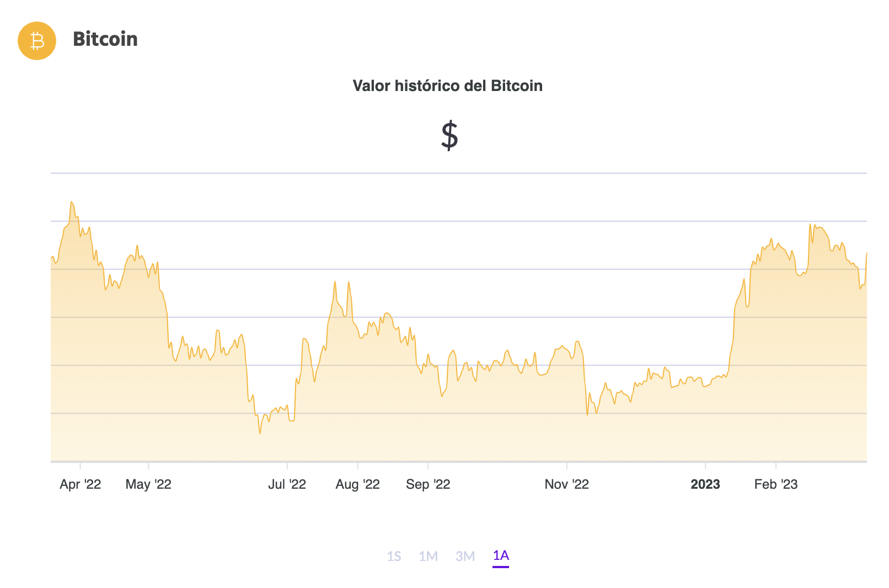The image size is (889, 588).
Task: Click the lowest chart dip near July 2022
Action: pyautogui.click(x=260, y=435)
